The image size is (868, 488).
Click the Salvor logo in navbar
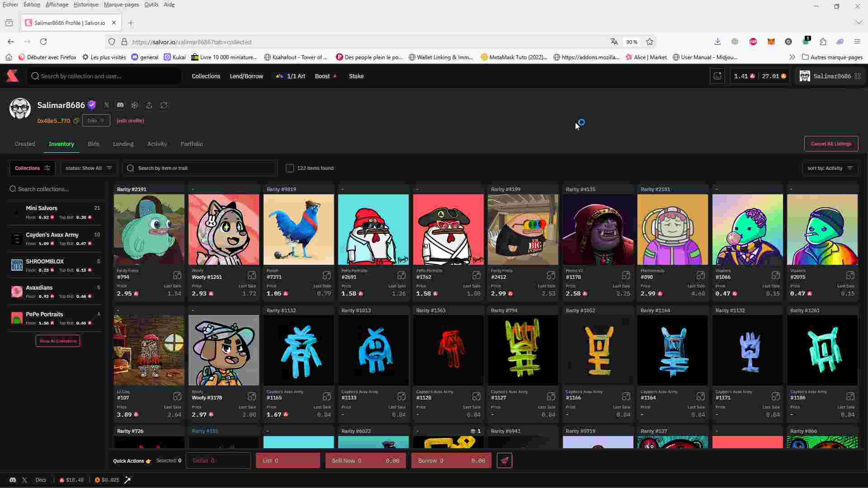[x=12, y=76]
